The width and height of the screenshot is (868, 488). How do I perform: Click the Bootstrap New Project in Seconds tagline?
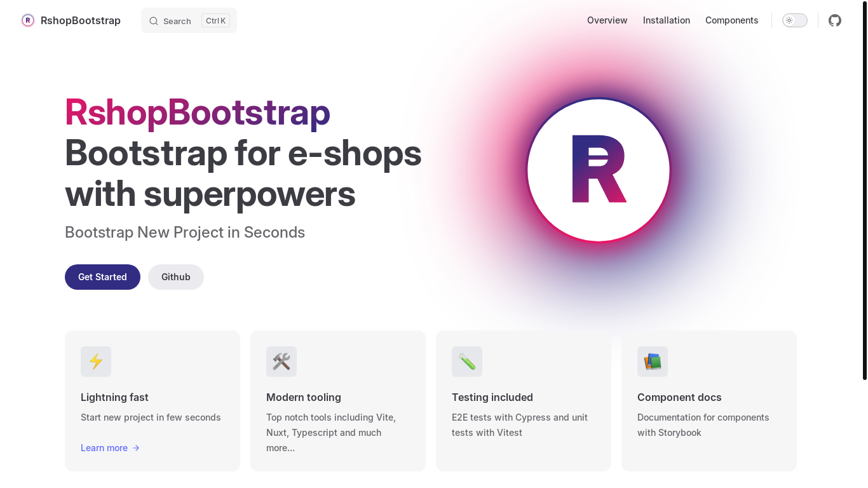pyautogui.click(x=185, y=233)
